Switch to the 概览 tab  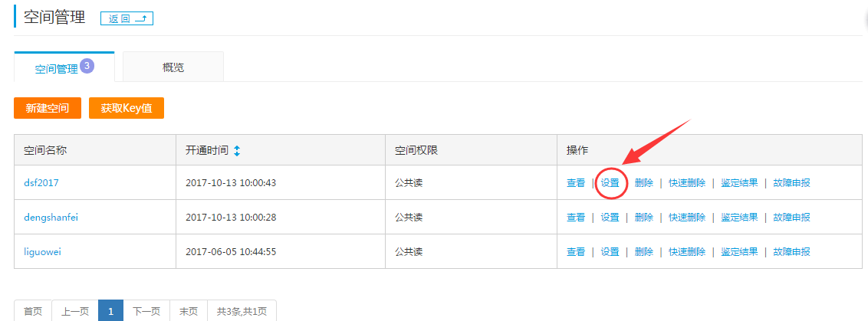pos(173,67)
